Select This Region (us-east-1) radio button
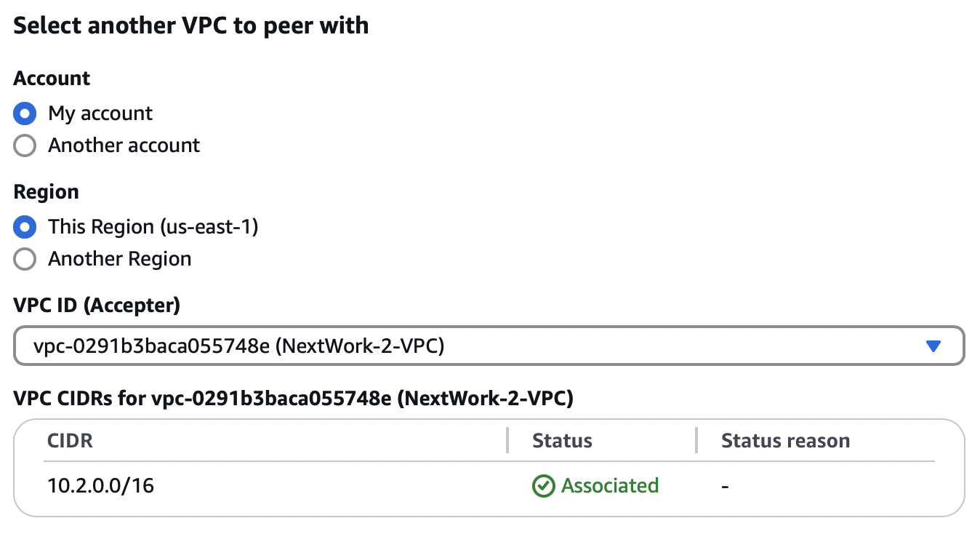This screenshot has height=534, width=980. click(x=25, y=227)
